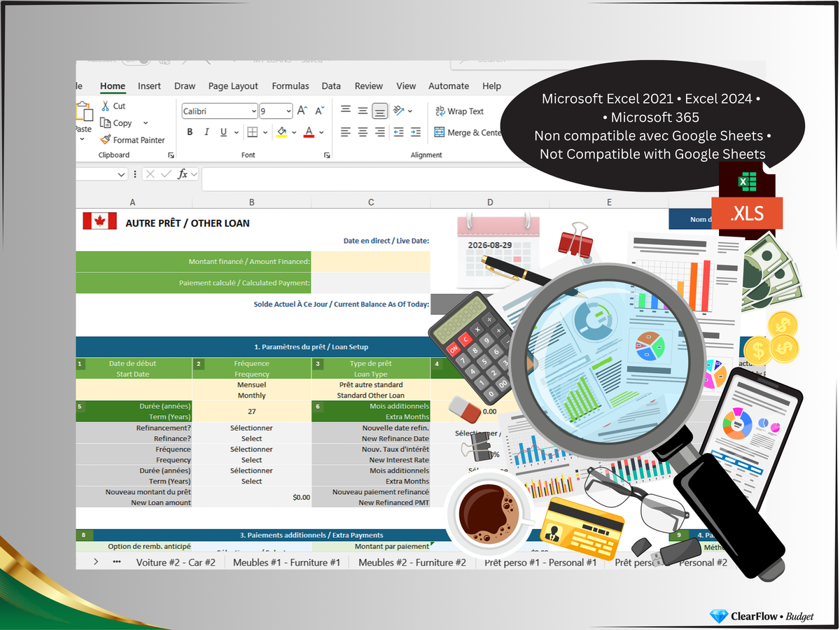This screenshot has height=630, width=840.
Task: Toggle Italic formatting
Action: coord(206,132)
